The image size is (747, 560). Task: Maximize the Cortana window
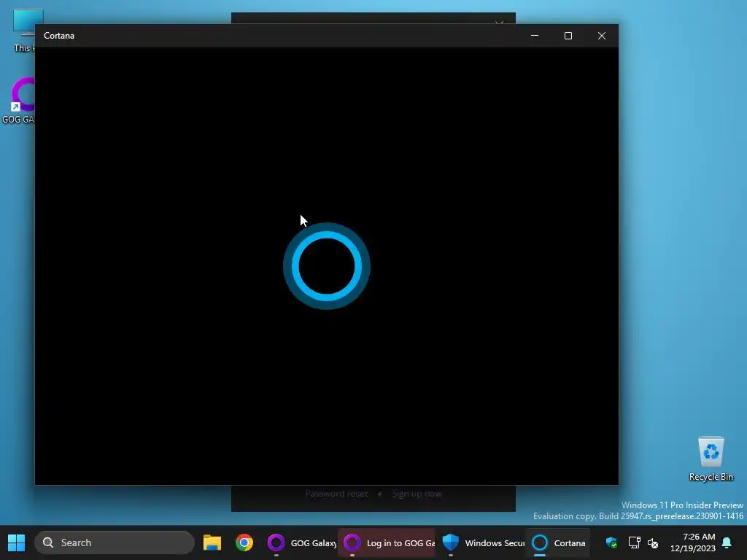coord(568,36)
